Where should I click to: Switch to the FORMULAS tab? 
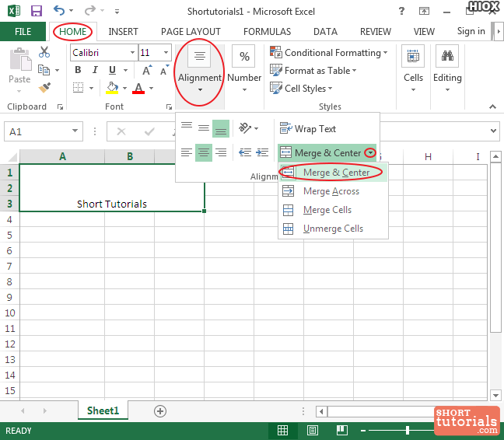pos(267,31)
